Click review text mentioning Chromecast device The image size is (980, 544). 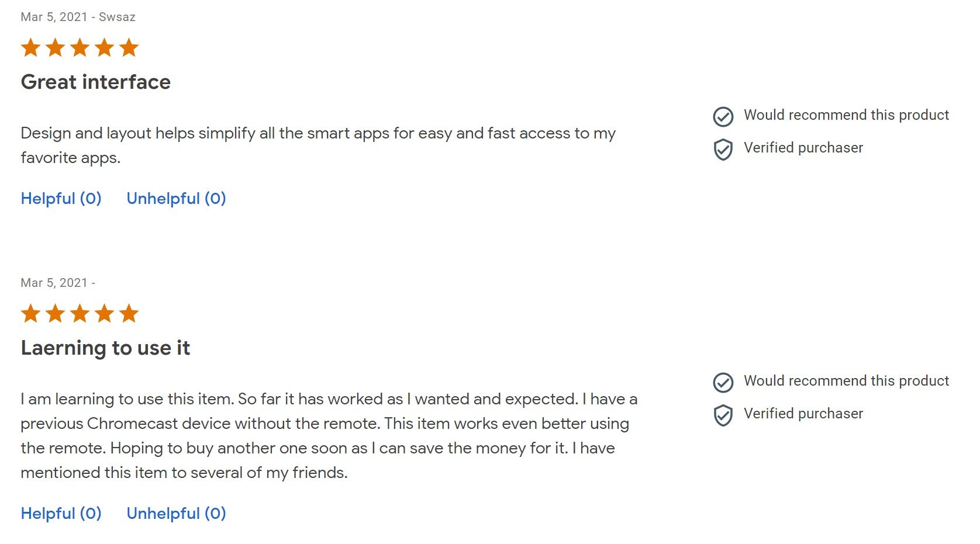coord(325,424)
